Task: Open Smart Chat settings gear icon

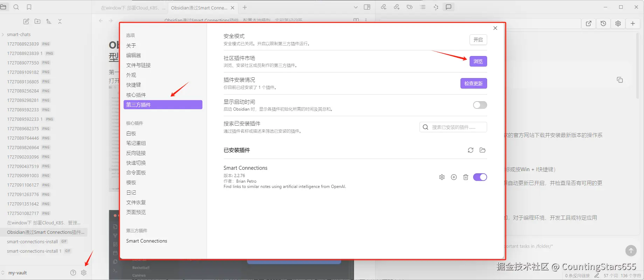Action: pyautogui.click(x=618, y=23)
